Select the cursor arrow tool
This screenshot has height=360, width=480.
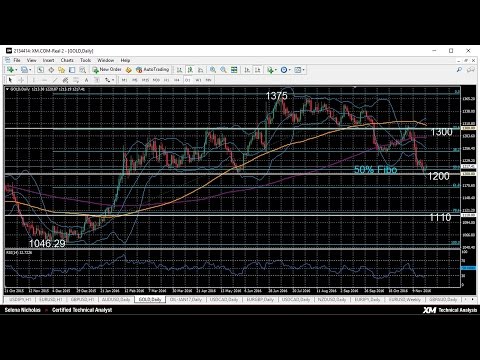tap(10, 80)
